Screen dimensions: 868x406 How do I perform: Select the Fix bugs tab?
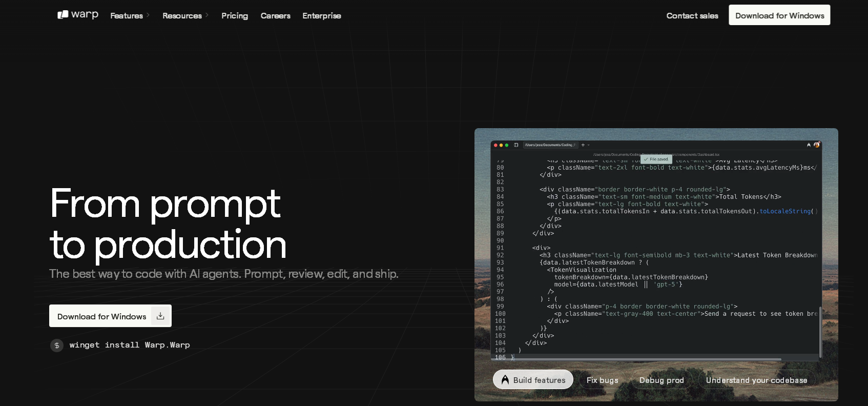602,380
